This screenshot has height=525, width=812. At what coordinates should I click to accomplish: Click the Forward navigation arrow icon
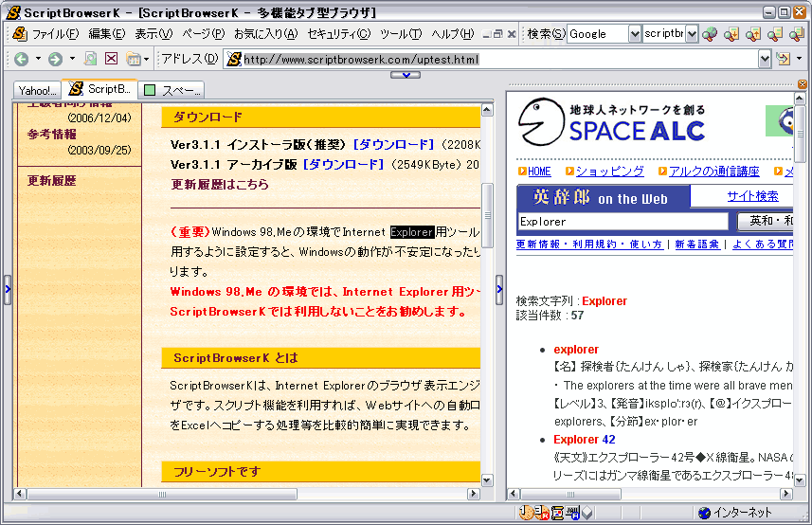pos(55,59)
